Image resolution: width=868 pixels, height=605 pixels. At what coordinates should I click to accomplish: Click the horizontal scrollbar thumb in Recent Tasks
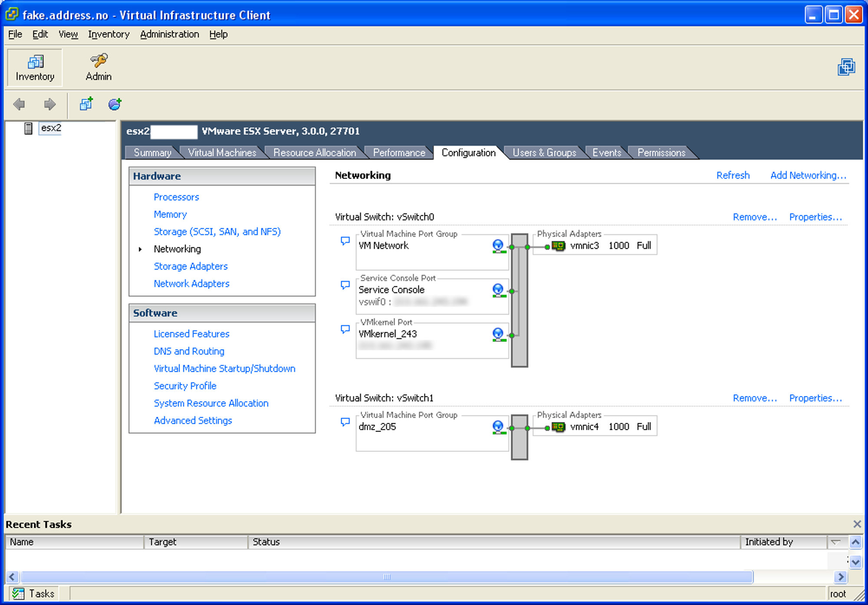(x=387, y=577)
